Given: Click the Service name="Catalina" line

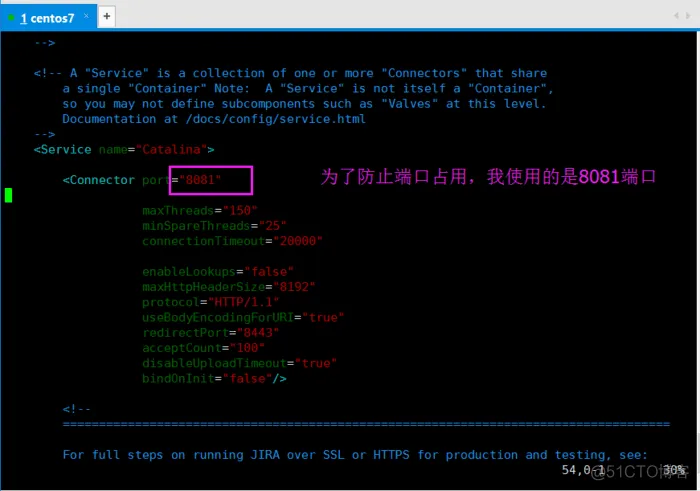Looking at the screenshot, I should coord(124,150).
